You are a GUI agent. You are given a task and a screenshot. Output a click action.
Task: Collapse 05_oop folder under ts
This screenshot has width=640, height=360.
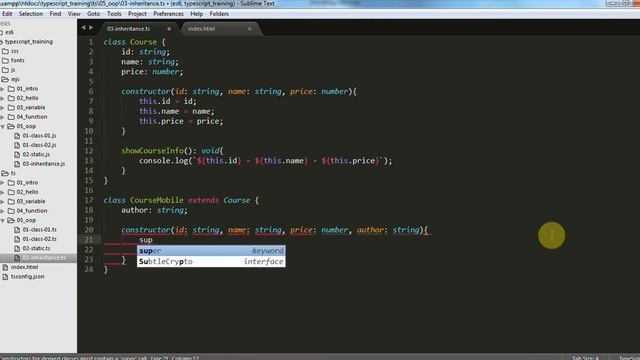coord(3,220)
